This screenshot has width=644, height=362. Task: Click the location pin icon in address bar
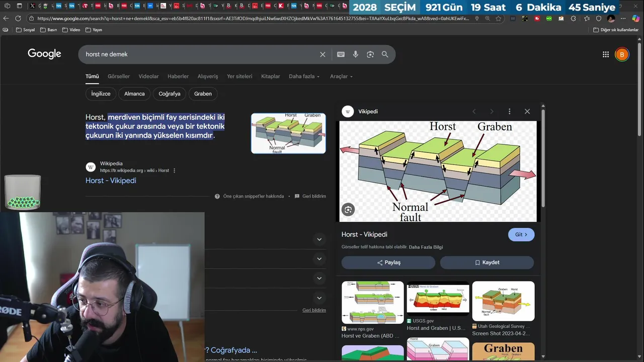click(x=477, y=18)
